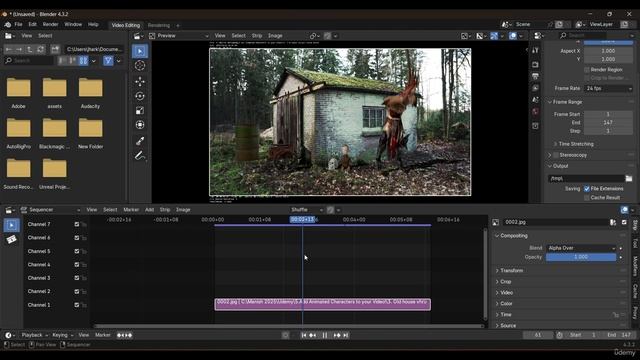Open the Output properties tab icon
The height and width of the screenshot is (360, 640).
click(536, 76)
